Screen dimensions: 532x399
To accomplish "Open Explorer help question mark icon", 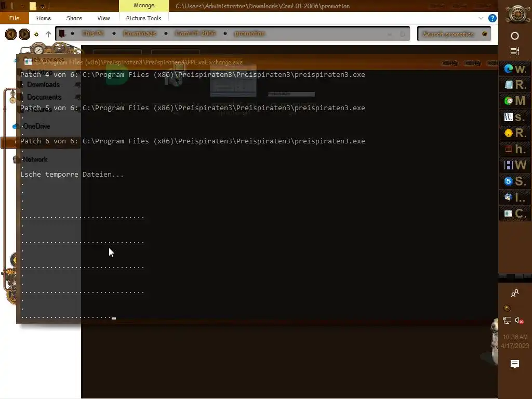I will pyautogui.click(x=493, y=18).
